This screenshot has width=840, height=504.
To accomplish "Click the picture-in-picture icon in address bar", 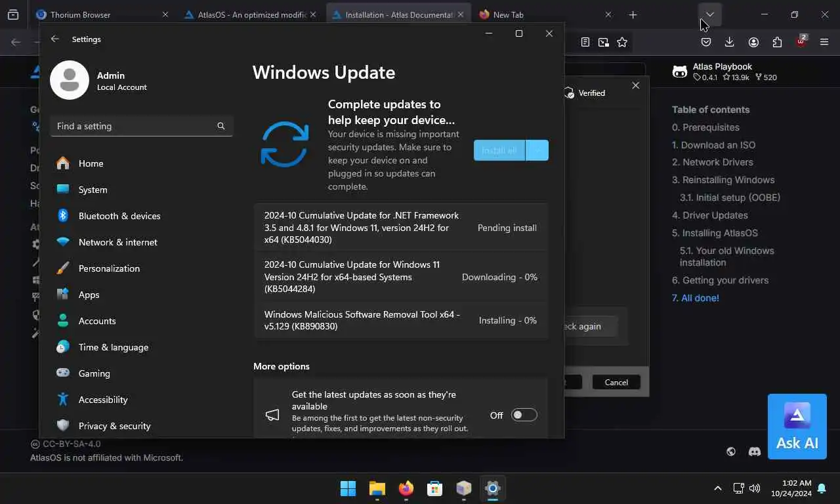I will click(604, 42).
